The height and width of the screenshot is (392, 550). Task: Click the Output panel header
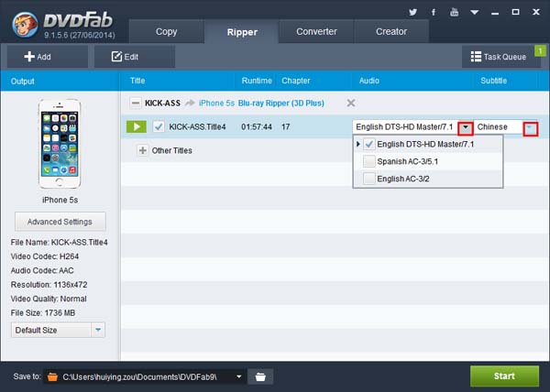point(22,82)
